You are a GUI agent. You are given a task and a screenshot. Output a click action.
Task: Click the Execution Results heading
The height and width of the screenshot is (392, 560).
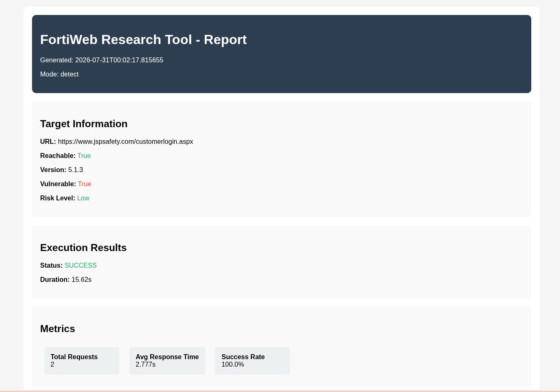click(83, 248)
